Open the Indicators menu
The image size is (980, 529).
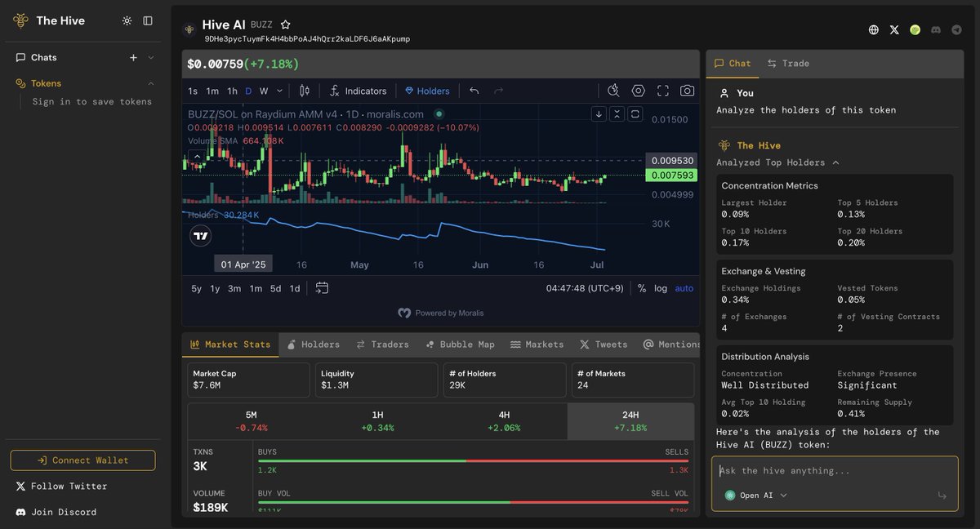[x=358, y=91]
